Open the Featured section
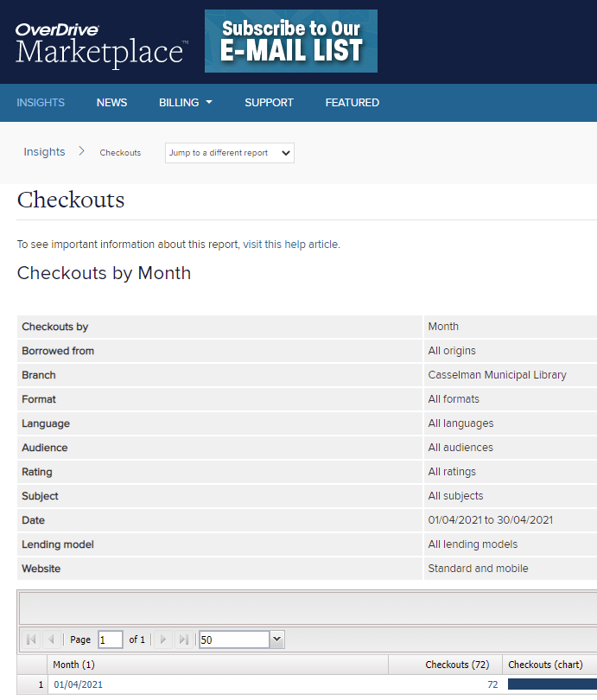 pos(352,102)
